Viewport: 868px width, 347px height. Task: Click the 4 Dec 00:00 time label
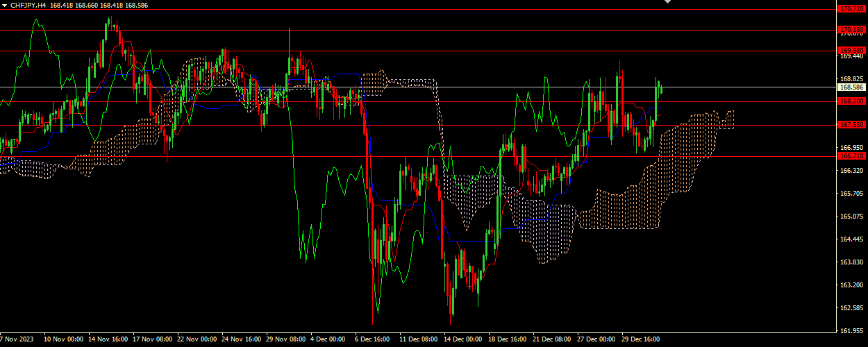tap(328, 340)
